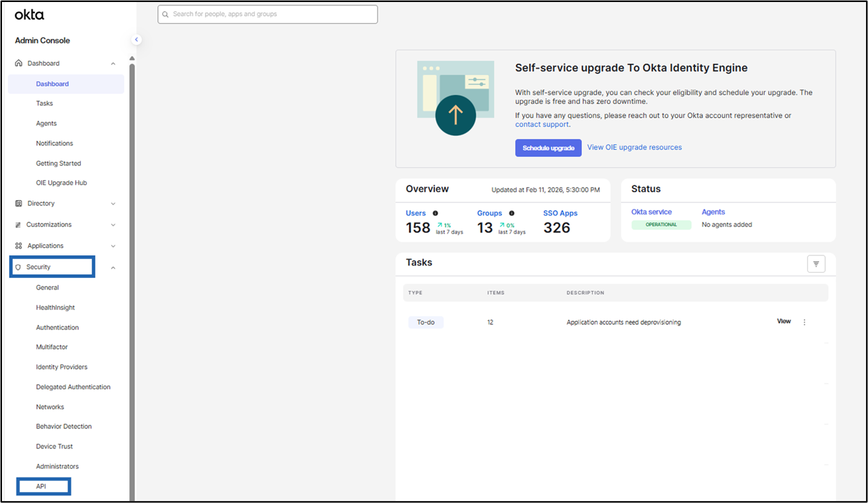This screenshot has height=503, width=868.
Task: Open OIE Upgrade Hub
Action: click(x=61, y=183)
